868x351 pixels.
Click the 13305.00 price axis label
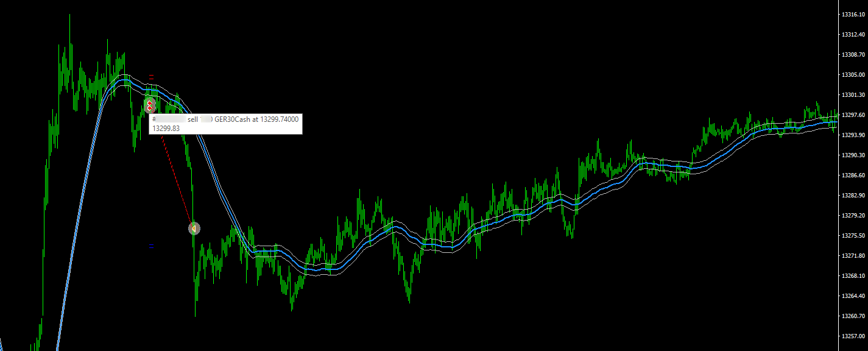(x=853, y=75)
